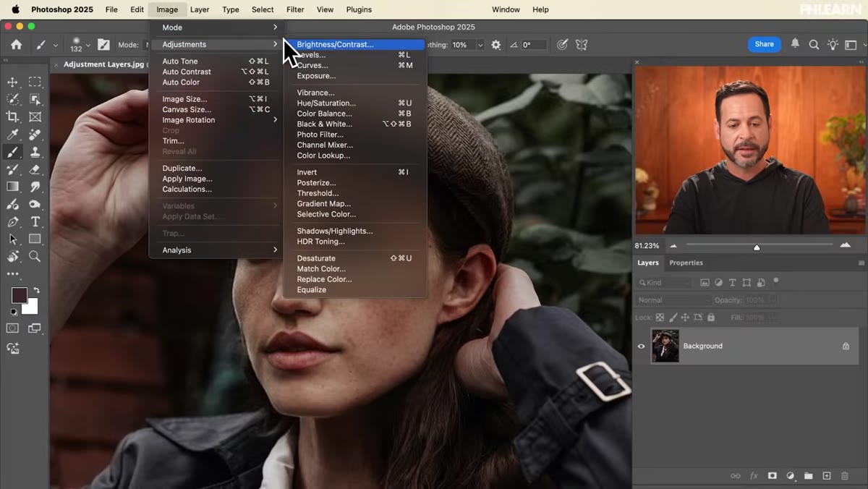
Task: Open the workspace switcher icon dropdown
Action: pyautogui.click(x=851, y=45)
